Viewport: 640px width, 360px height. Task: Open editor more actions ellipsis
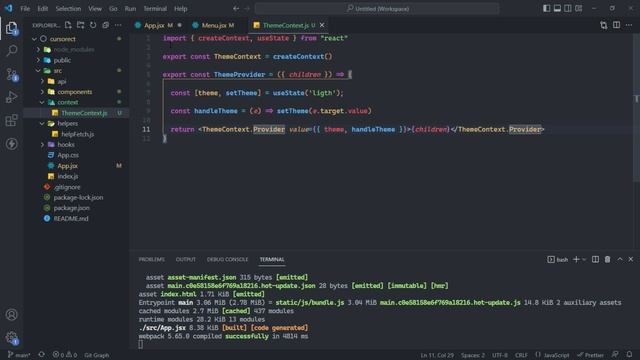click(629, 25)
